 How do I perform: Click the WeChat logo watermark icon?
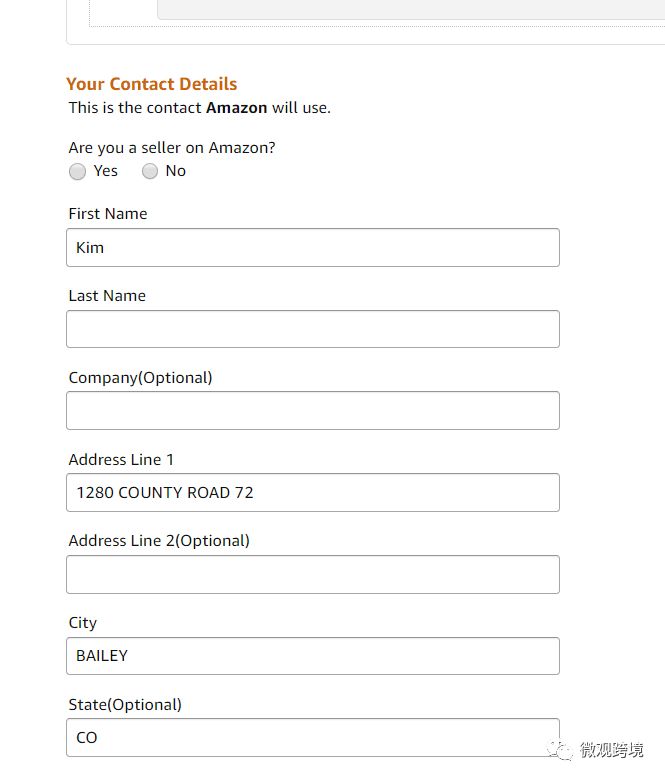(564, 751)
